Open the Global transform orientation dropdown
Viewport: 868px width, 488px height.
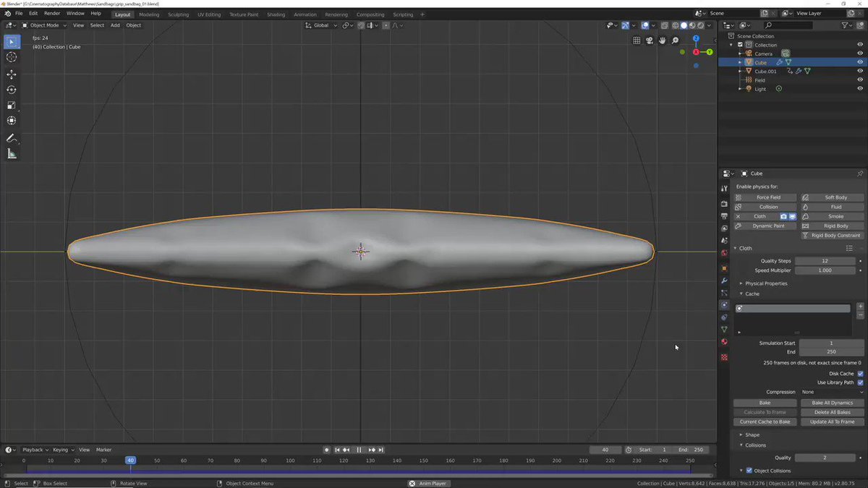tap(320, 25)
